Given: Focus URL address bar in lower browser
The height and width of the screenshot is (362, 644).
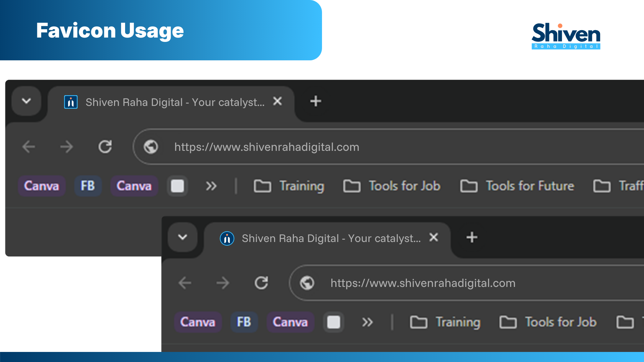Looking at the screenshot, I should tap(467, 283).
